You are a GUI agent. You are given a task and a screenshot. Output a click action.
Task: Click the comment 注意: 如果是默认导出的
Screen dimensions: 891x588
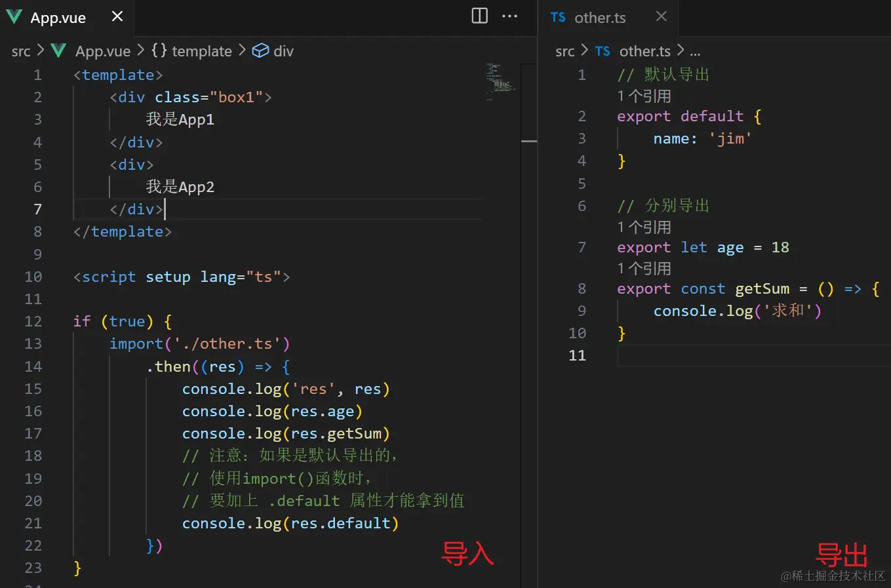[x=290, y=456]
